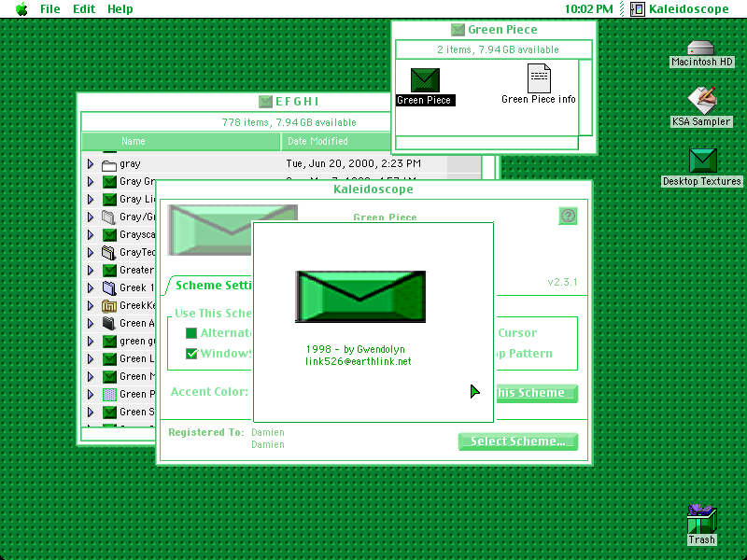Image resolution: width=747 pixels, height=560 pixels.
Task: Toggle the WindowShade checkbox
Action: coord(191,354)
